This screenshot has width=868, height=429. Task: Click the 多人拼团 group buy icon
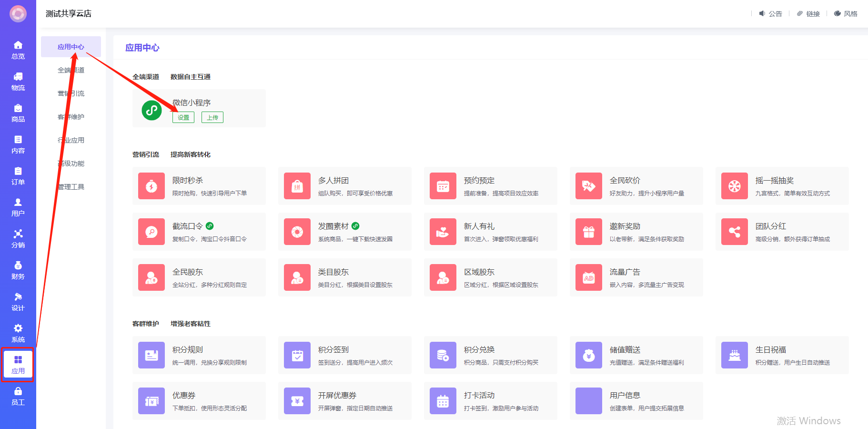click(297, 186)
